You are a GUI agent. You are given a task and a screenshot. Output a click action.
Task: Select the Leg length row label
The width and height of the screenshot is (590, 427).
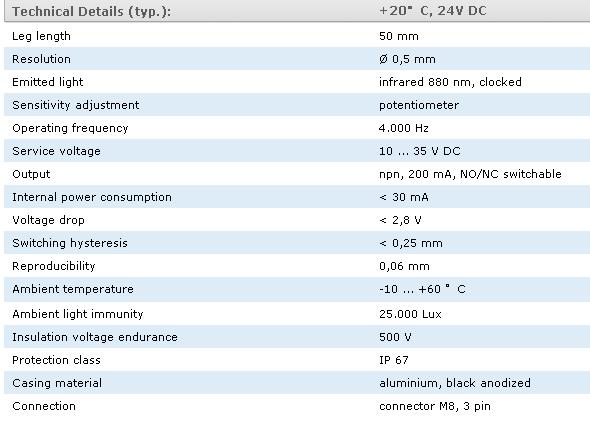coord(41,36)
